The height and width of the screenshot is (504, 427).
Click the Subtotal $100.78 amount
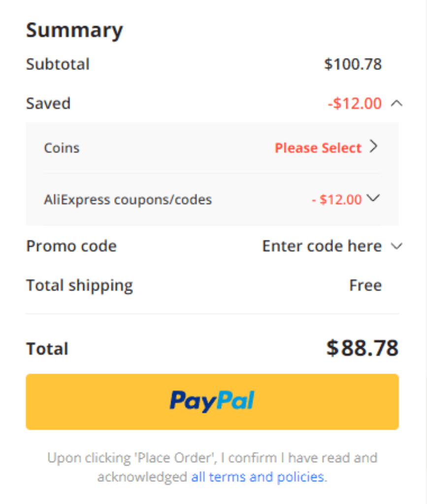353,64
